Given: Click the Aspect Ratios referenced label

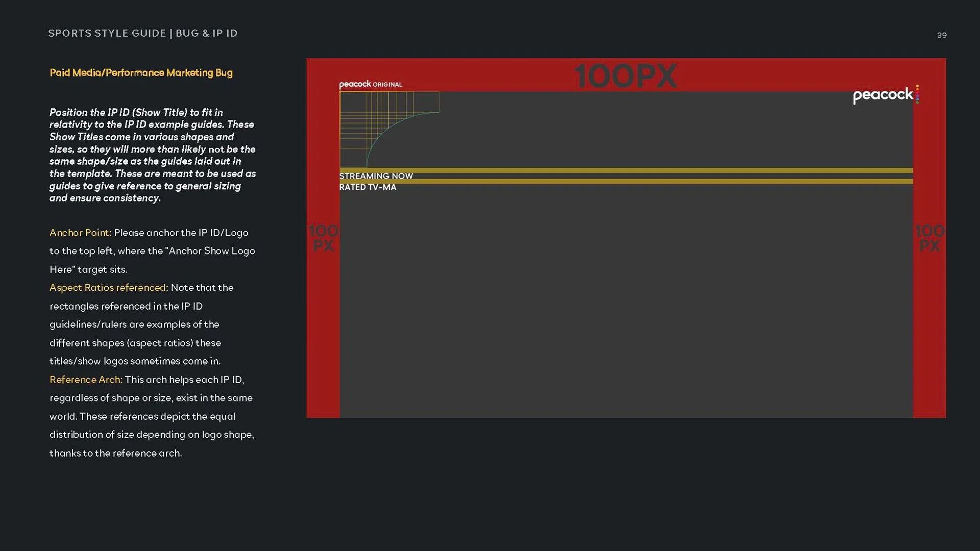Looking at the screenshot, I should (109, 288).
